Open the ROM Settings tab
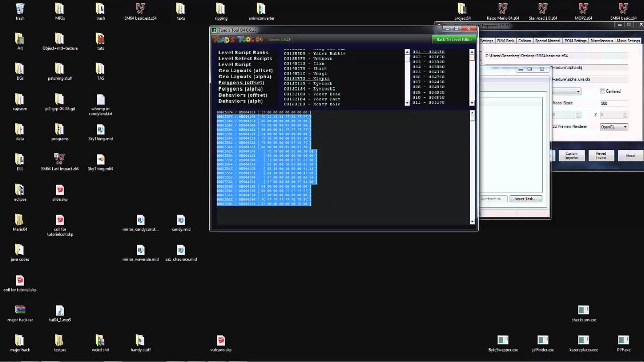Image resolution: width=644 pixels, height=362 pixels. click(576, 41)
